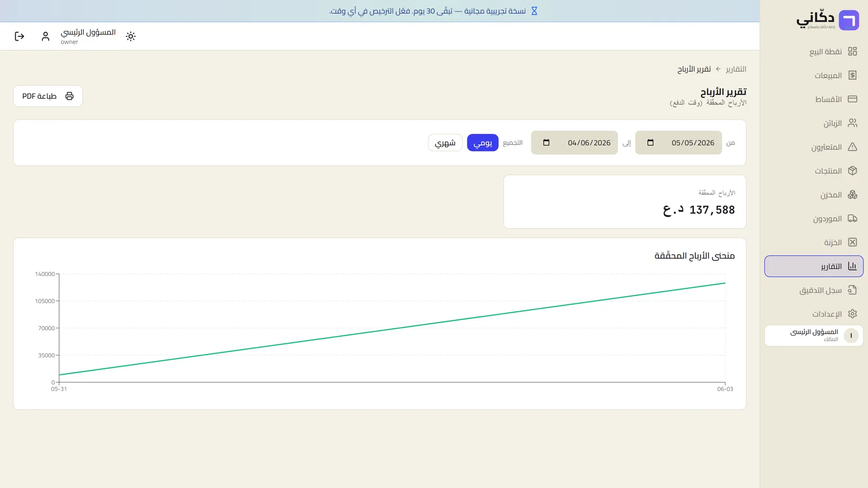Click the from-date field 05/05/2026
Screen dimensions: 868x488
click(679, 143)
